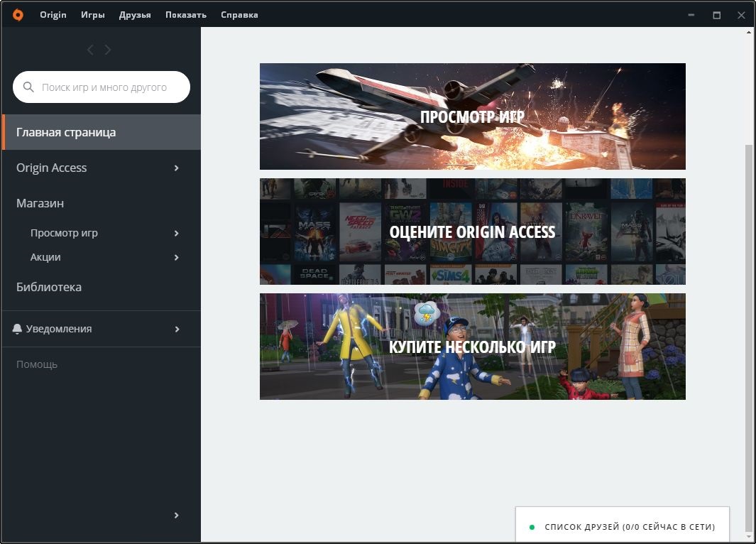Click the vertical scrollbar thumb

click(748, 337)
